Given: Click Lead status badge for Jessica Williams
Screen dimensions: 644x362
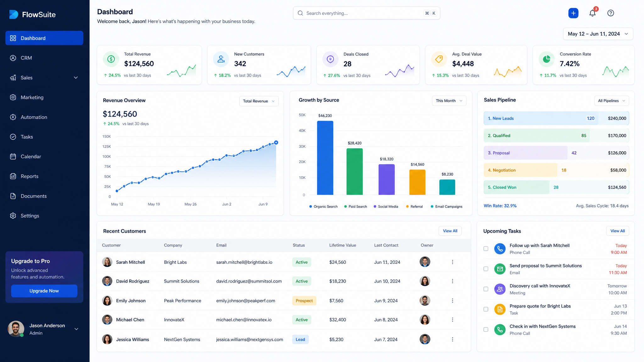Looking at the screenshot, I should (x=300, y=339).
